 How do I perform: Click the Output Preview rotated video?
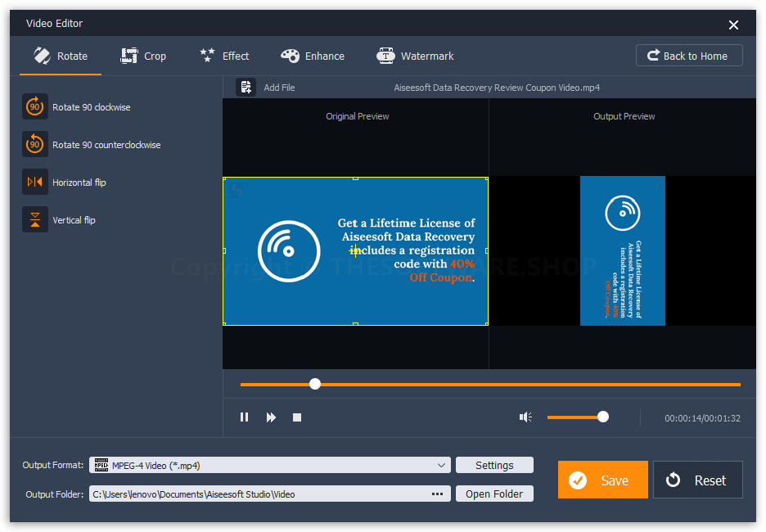point(622,250)
